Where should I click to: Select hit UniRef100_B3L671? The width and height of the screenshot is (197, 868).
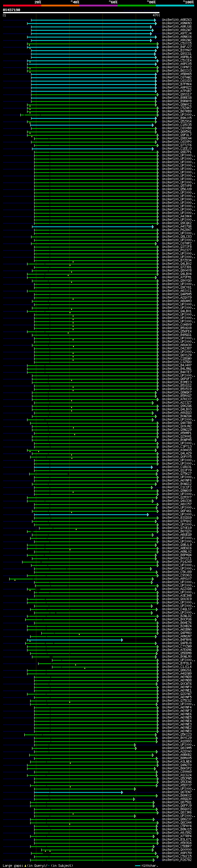[x=177, y=839]
